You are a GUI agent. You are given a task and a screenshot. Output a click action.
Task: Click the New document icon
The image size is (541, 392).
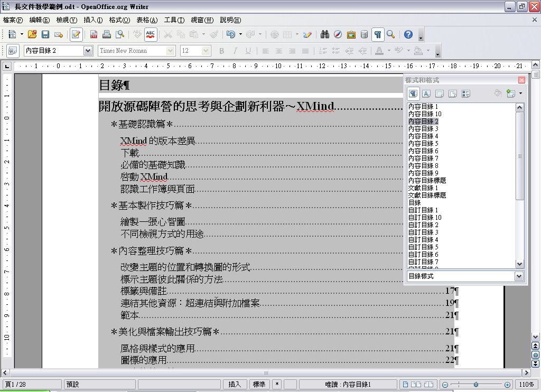(13, 34)
